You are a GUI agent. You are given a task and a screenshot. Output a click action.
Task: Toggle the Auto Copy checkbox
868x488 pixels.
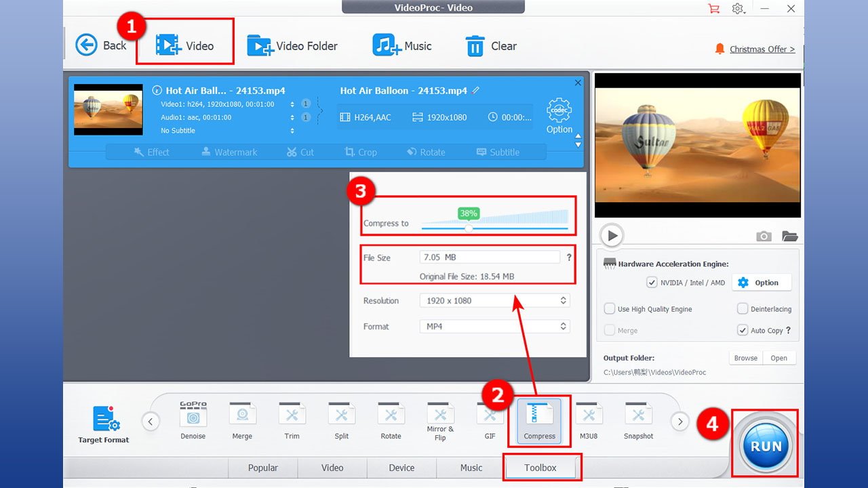coord(743,330)
